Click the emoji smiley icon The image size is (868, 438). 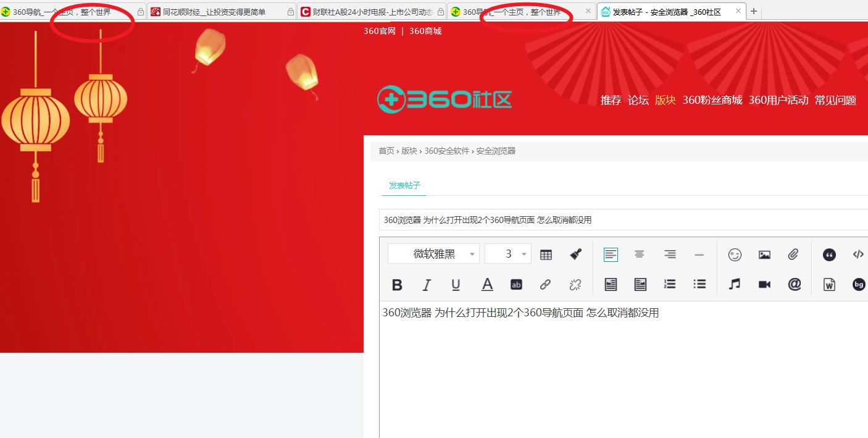click(735, 255)
